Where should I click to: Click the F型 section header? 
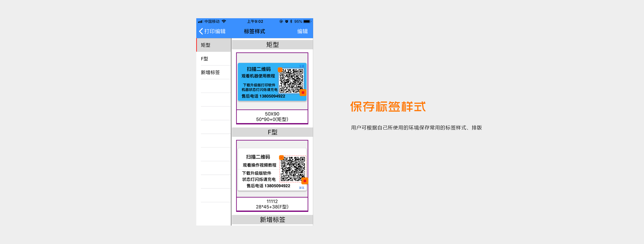(272, 132)
